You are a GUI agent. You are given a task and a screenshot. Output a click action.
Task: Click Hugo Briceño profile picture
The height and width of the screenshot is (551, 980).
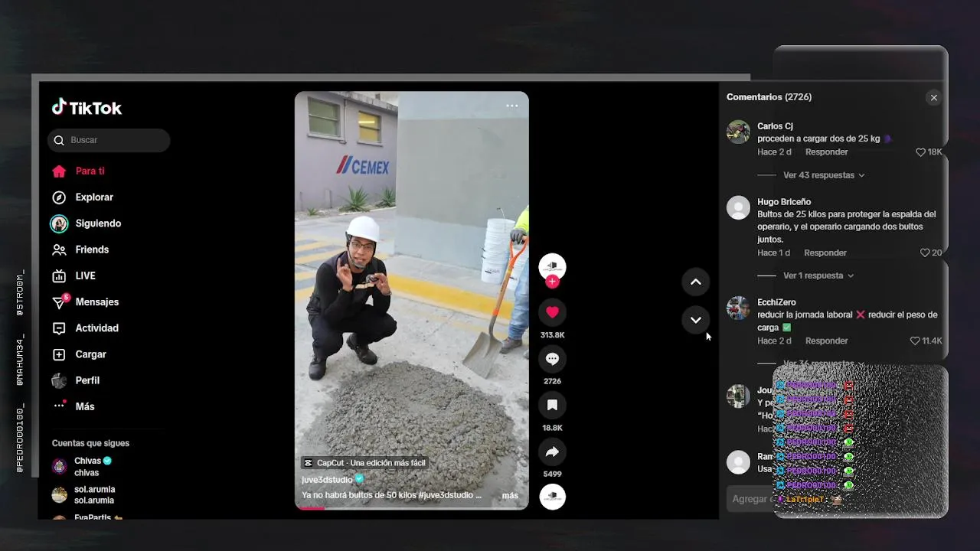pyautogui.click(x=738, y=207)
